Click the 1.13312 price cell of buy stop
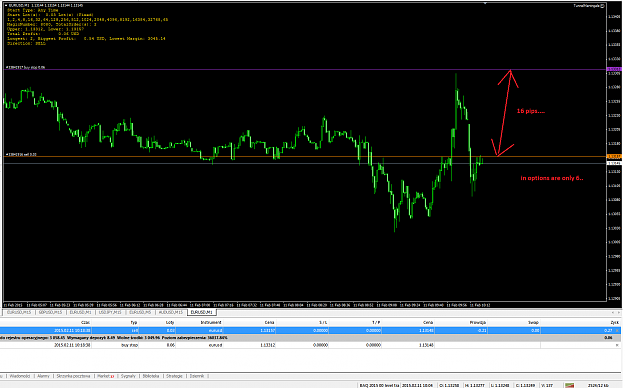The height and width of the screenshot is (388, 625). (267, 345)
